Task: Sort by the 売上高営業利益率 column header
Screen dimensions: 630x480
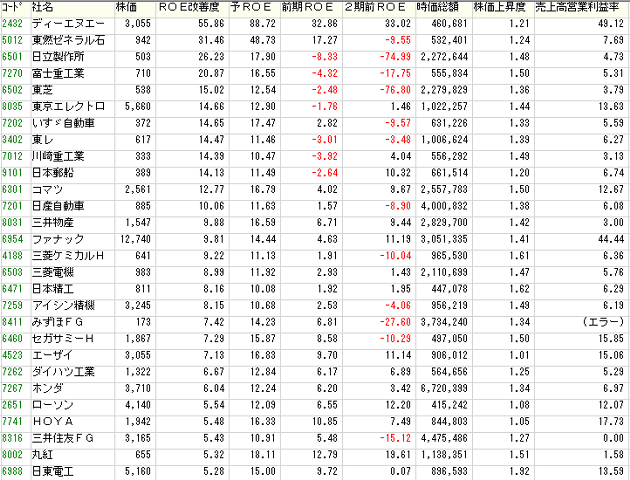Action: tap(577, 7)
